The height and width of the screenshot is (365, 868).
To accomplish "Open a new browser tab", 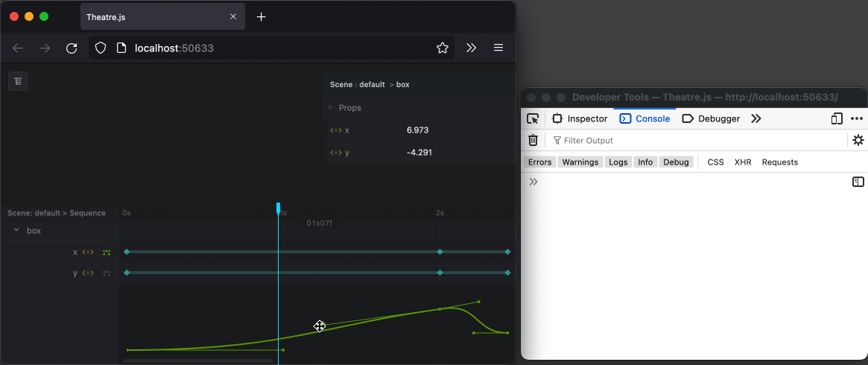I will click(x=262, y=17).
